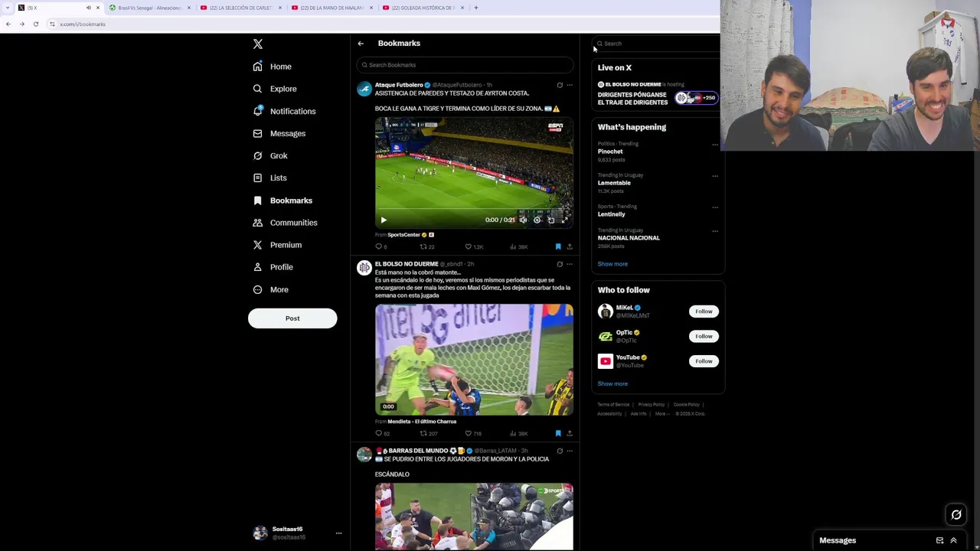Screen dimensions: 980x551
Task: Open Grok action on BARRAS DEL MUNDO post
Action: pos(560,451)
